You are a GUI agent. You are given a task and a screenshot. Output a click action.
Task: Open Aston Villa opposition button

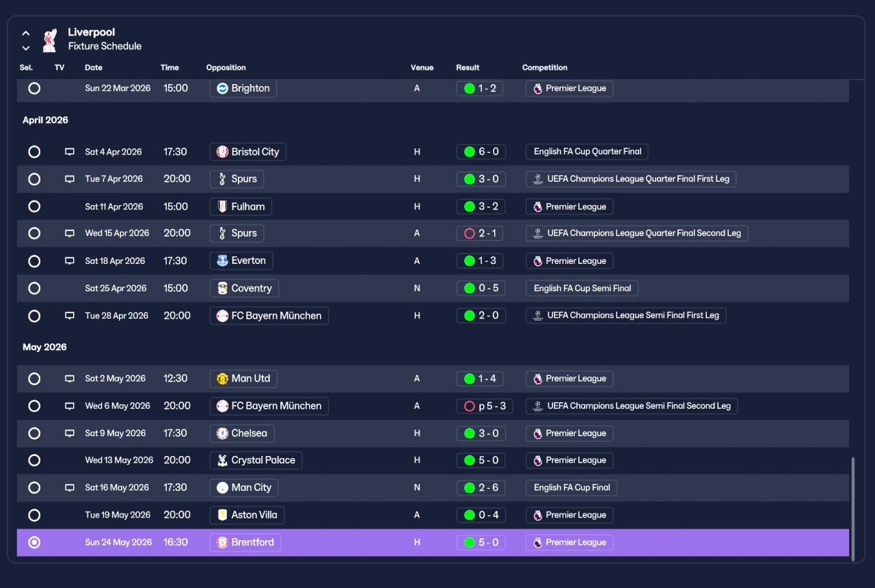point(247,515)
